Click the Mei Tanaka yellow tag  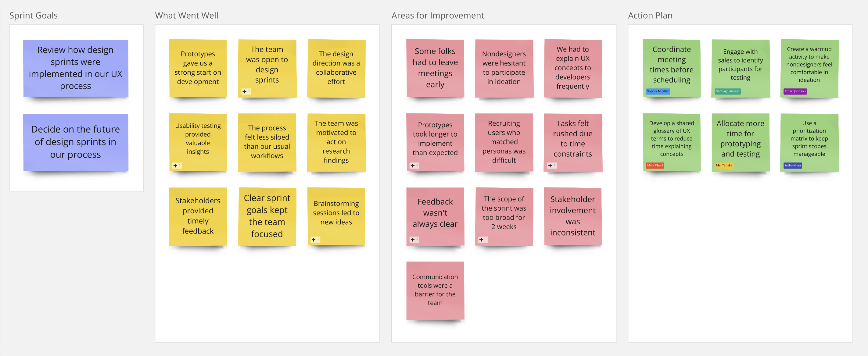tap(724, 166)
